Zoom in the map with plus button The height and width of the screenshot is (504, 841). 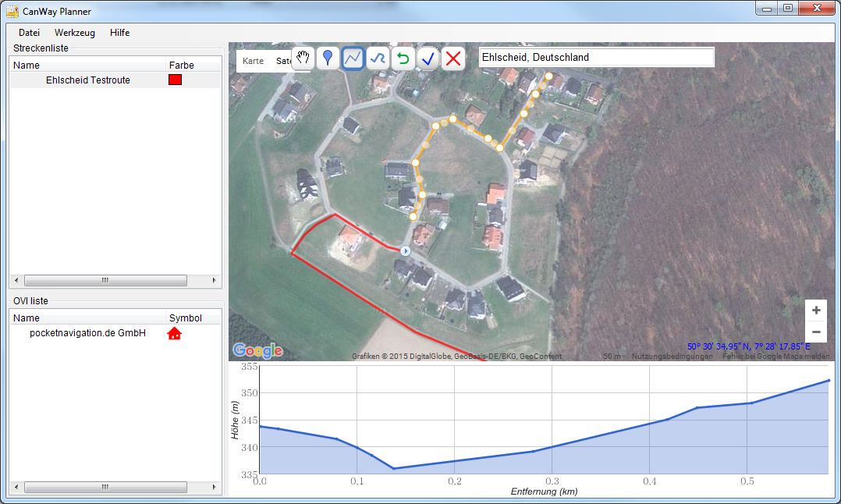[x=815, y=310]
